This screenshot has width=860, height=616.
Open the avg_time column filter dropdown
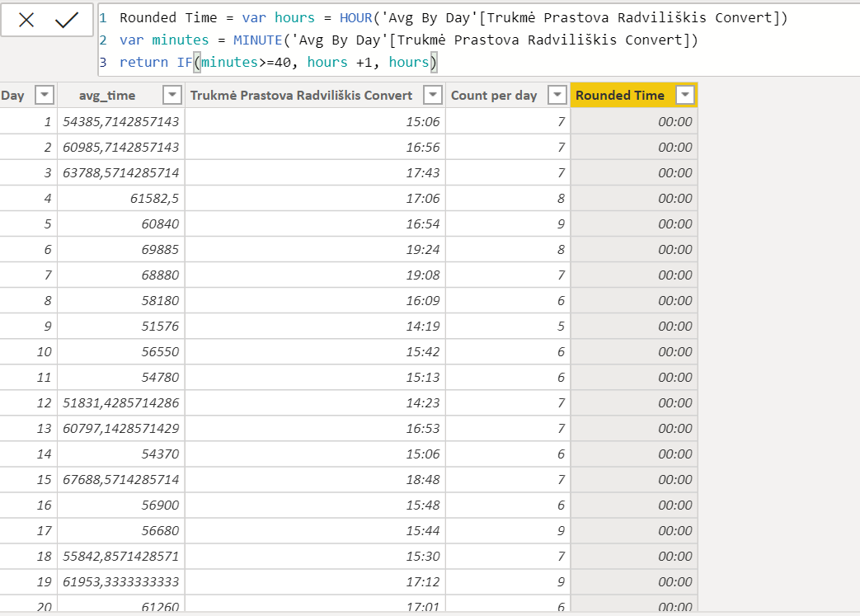click(x=172, y=95)
